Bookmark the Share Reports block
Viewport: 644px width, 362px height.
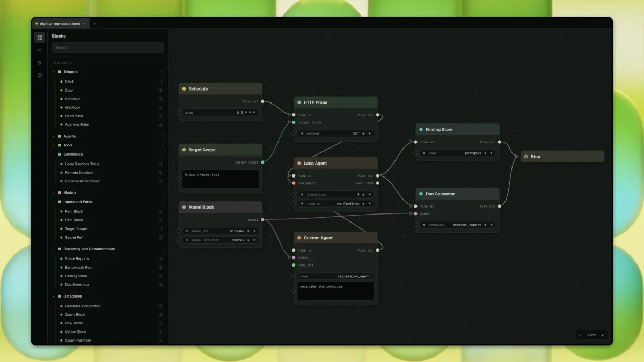tap(160, 258)
